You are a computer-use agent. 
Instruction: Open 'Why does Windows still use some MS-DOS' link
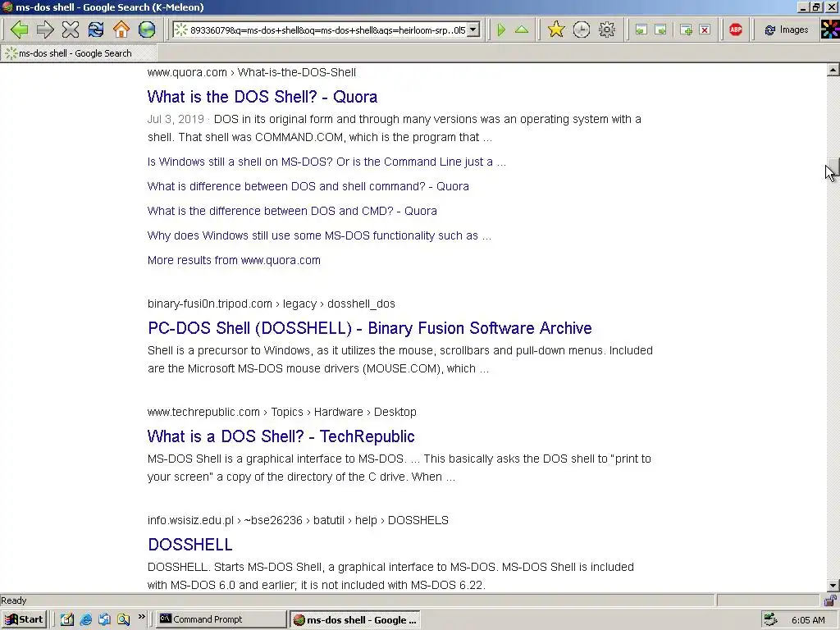coord(319,235)
